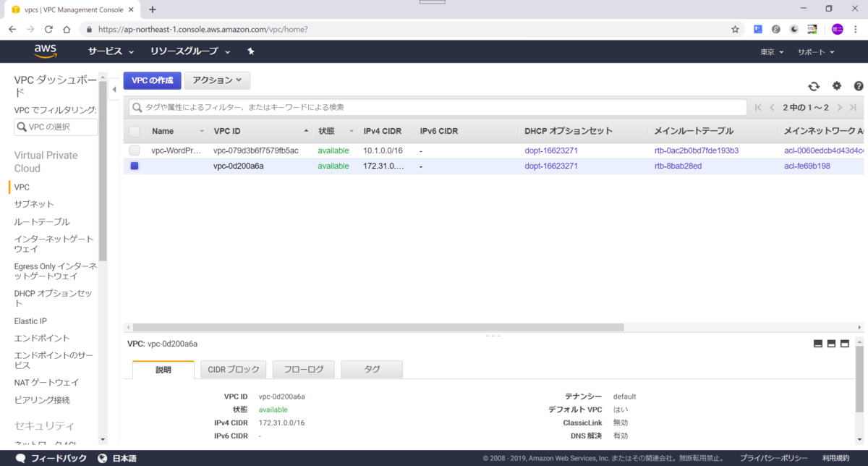Switch to the CIDR ブロック tab
This screenshot has height=466, width=868.
233,369
